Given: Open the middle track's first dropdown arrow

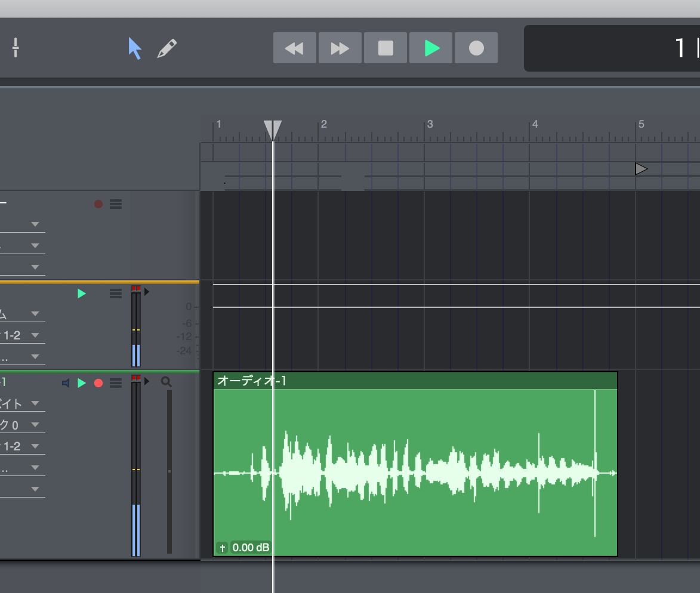Looking at the screenshot, I should pyautogui.click(x=35, y=314).
